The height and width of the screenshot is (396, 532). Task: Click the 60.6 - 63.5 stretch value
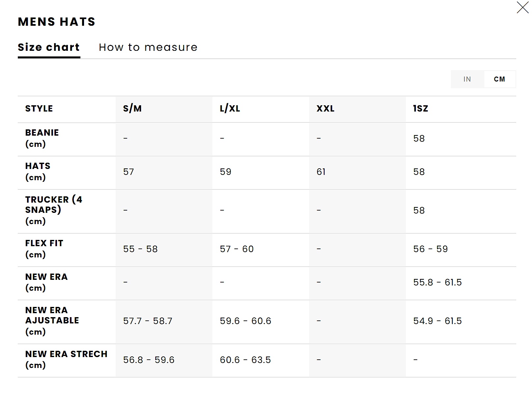pos(245,360)
